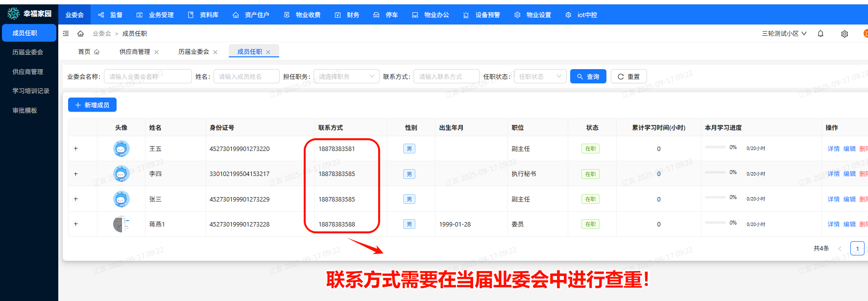Click 王五's avatar image
The height and width of the screenshot is (301, 868).
[121, 149]
